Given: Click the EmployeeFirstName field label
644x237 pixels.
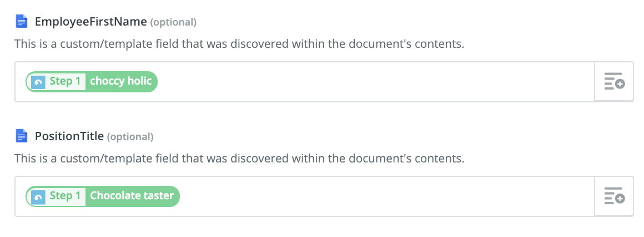Looking at the screenshot, I should (x=90, y=21).
